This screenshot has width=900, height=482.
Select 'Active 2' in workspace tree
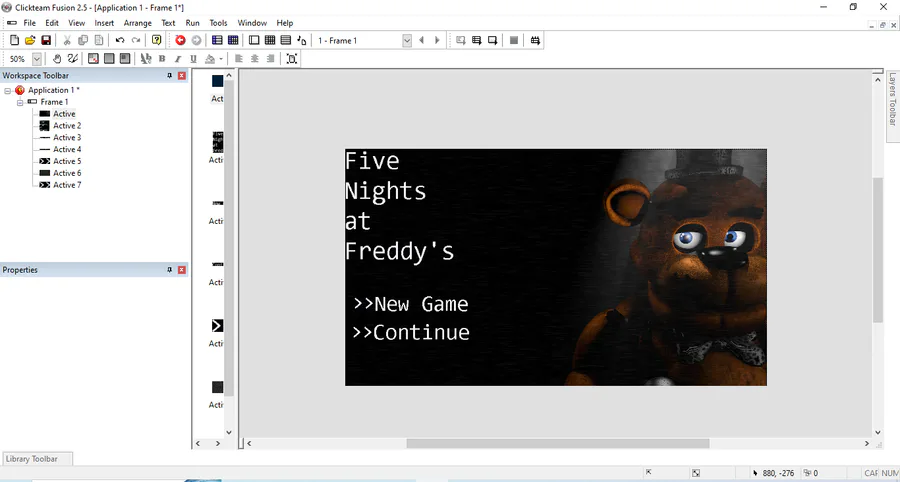click(x=67, y=126)
